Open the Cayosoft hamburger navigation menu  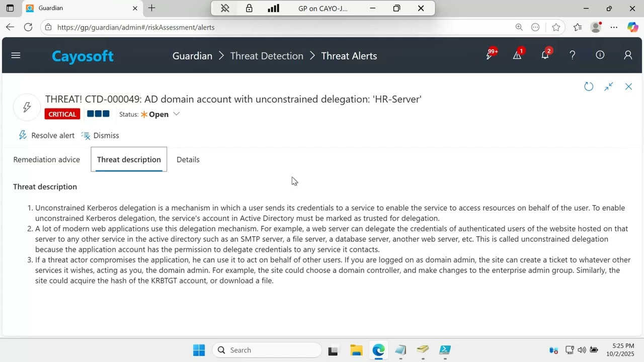[16, 55]
